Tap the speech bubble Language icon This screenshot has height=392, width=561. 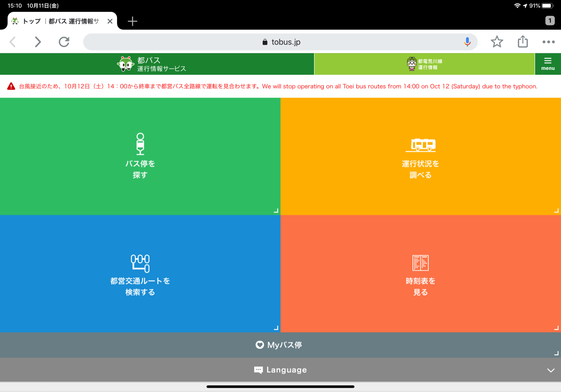[x=259, y=371]
